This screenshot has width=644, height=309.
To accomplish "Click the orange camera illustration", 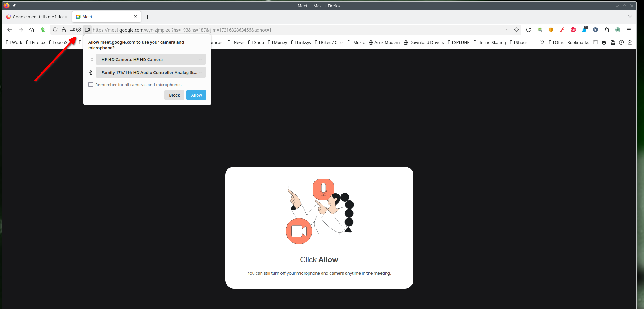I will (x=299, y=231).
